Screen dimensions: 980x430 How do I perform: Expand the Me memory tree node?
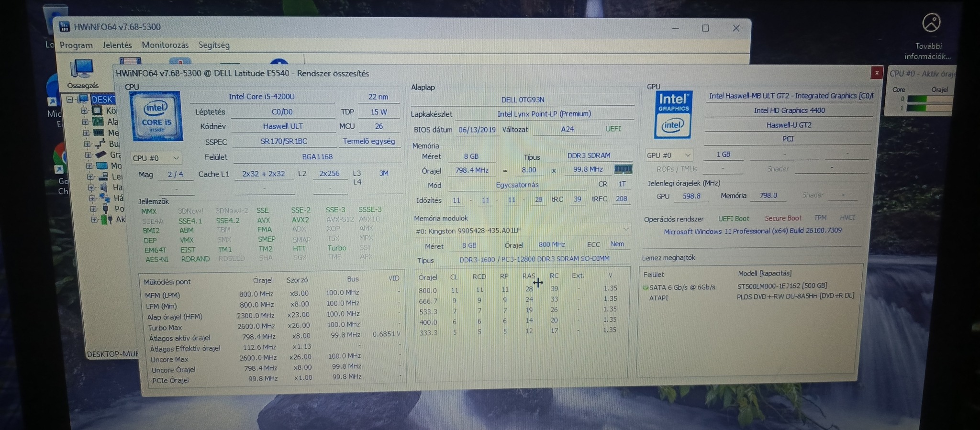pyautogui.click(x=86, y=132)
